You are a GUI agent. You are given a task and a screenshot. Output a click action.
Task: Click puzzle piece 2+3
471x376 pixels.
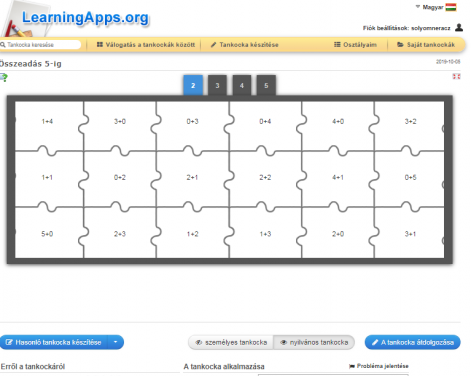click(120, 234)
